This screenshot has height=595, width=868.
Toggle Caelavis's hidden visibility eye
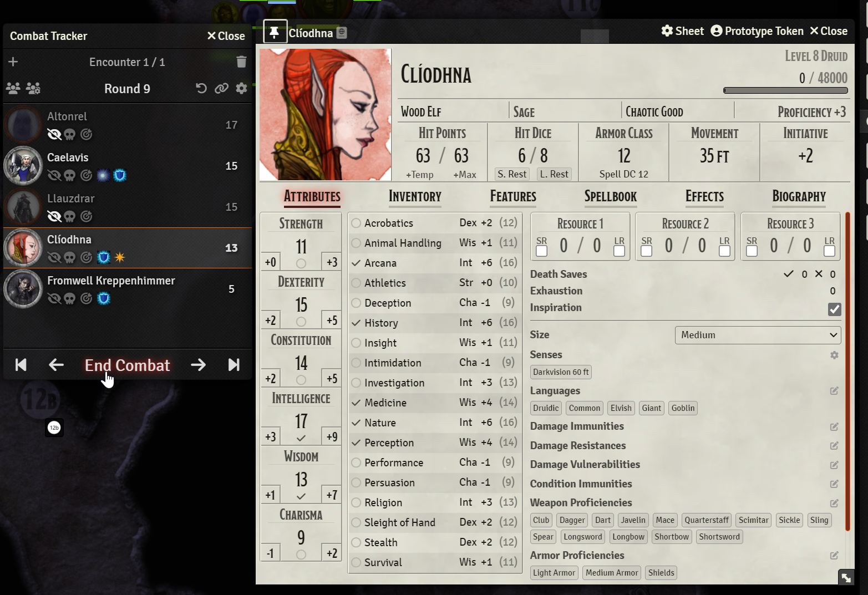click(54, 175)
